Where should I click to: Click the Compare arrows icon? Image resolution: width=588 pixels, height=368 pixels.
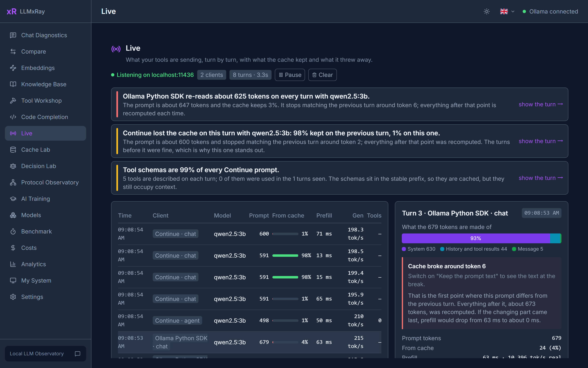[13, 52]
